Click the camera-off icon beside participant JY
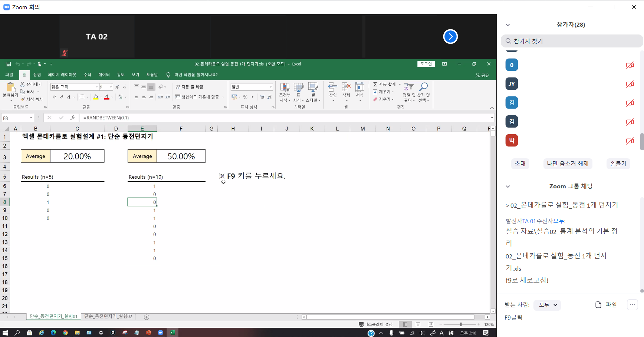644x337 pixels. tap(630, 84)
